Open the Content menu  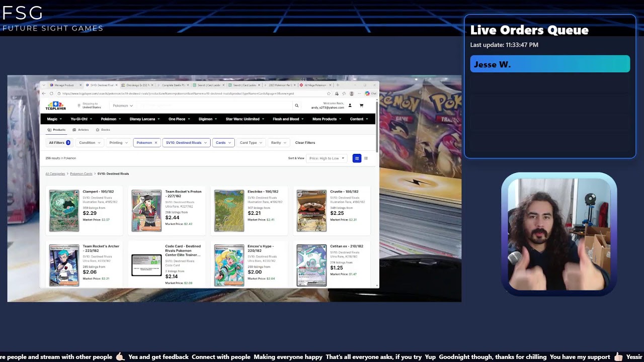[x=359, y=119]
